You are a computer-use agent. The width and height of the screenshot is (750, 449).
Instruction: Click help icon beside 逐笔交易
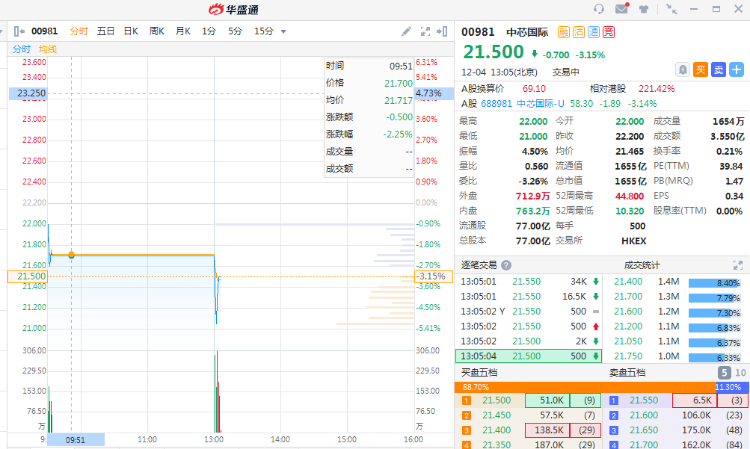click(x=506, y=265)
